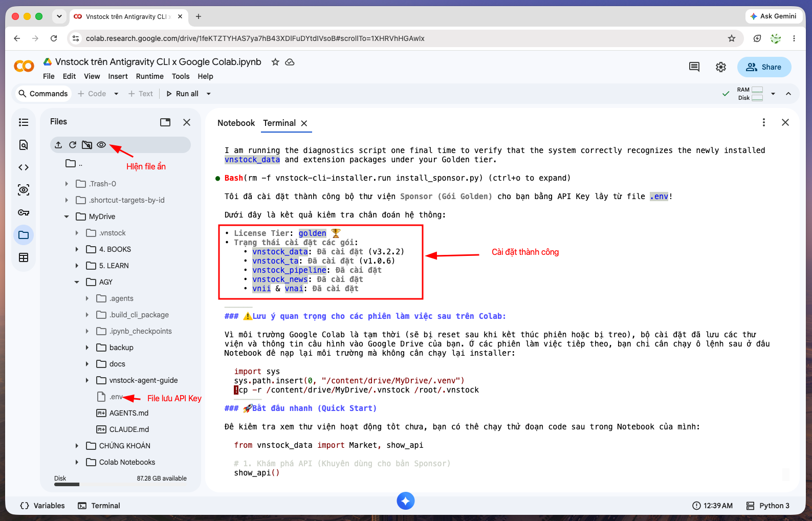The height and width of the screenshot is (521, 812).
Task: Add a Text cell
Action: (141, 94)
